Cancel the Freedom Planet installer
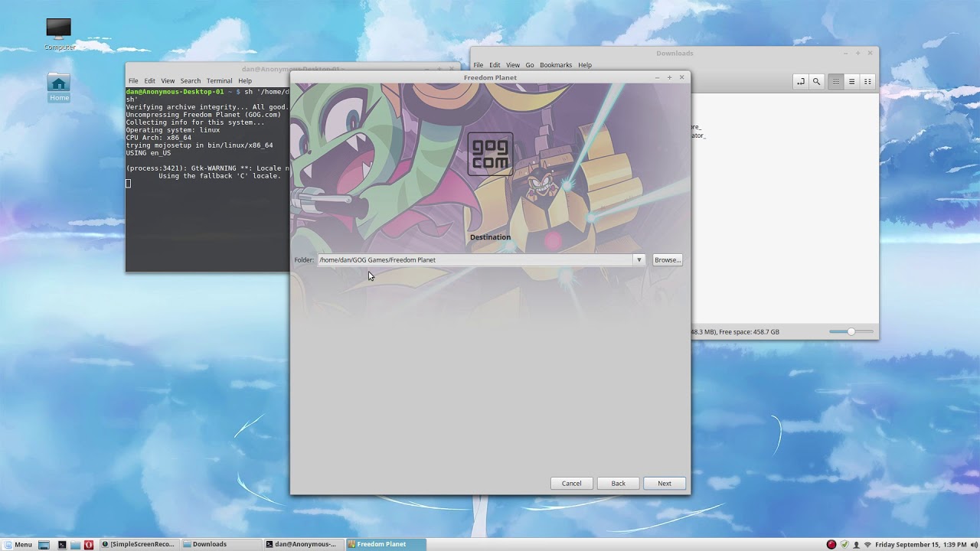 point(572,484)
